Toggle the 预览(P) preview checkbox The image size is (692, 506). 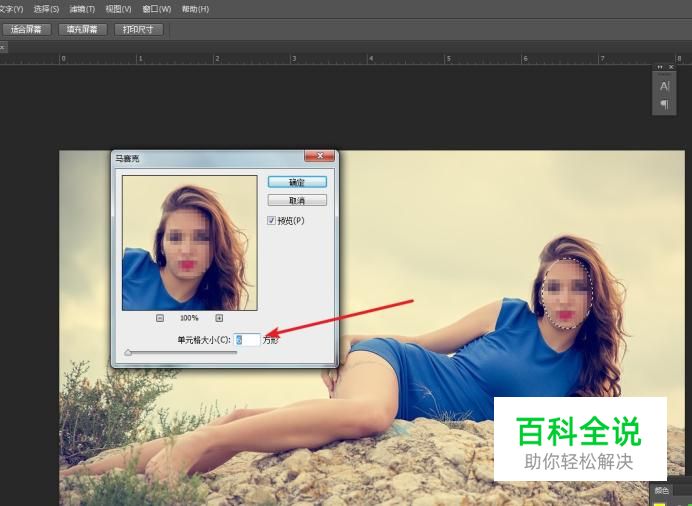coord(272,220)
